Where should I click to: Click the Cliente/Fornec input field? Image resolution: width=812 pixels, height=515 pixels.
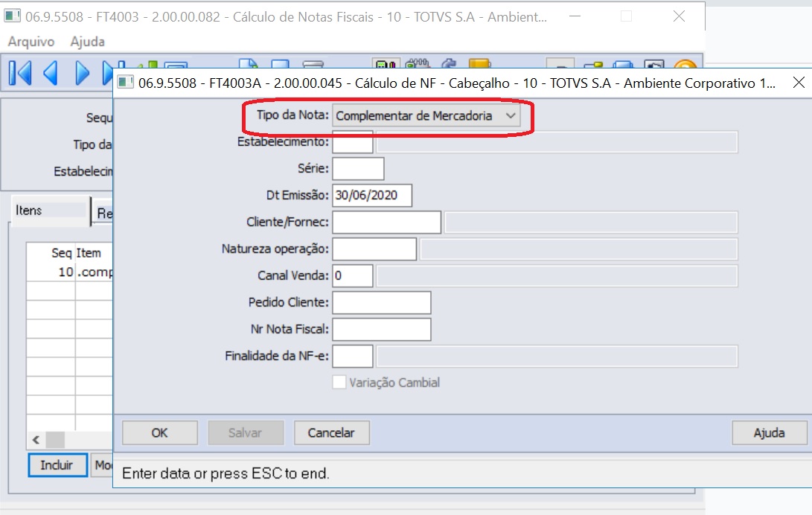387,222
